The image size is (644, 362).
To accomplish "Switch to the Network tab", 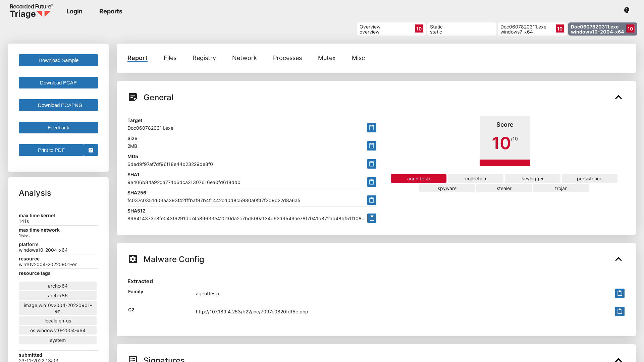I will click(x=244, y=58).
